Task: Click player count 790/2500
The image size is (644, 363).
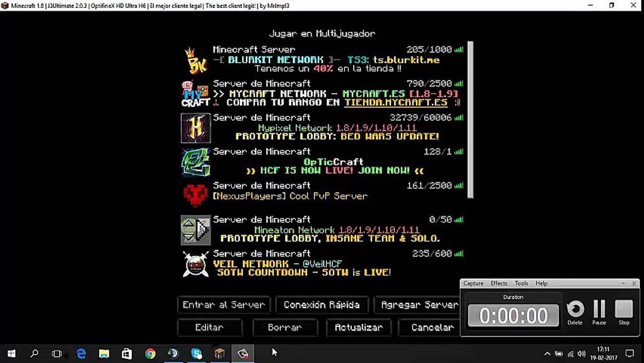Action: [x=429, y=84]
